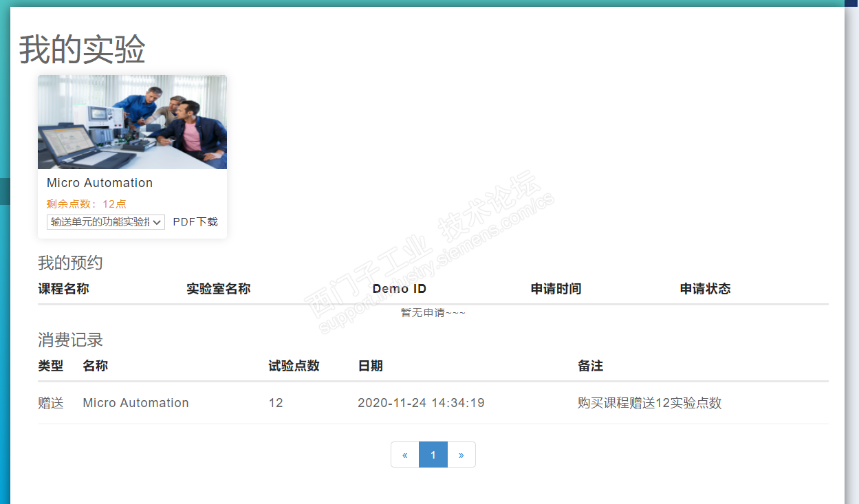Click the 日期 column header
The image size is (859, 504).
pyautogui.click(x=371, y=366)
